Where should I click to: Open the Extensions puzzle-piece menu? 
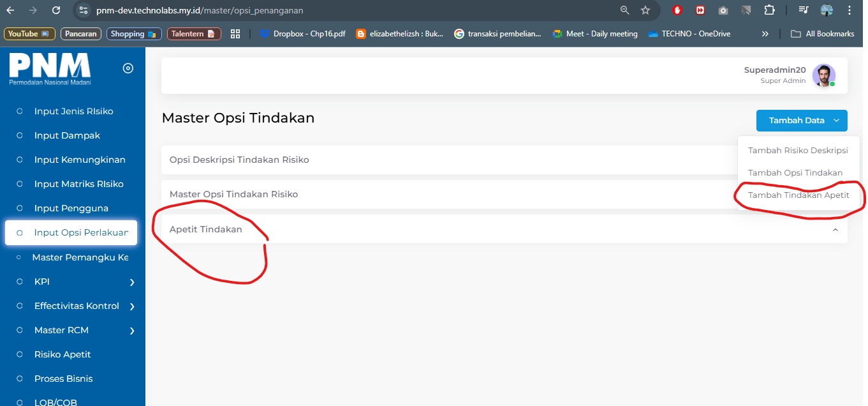click(x=769, y=10)
